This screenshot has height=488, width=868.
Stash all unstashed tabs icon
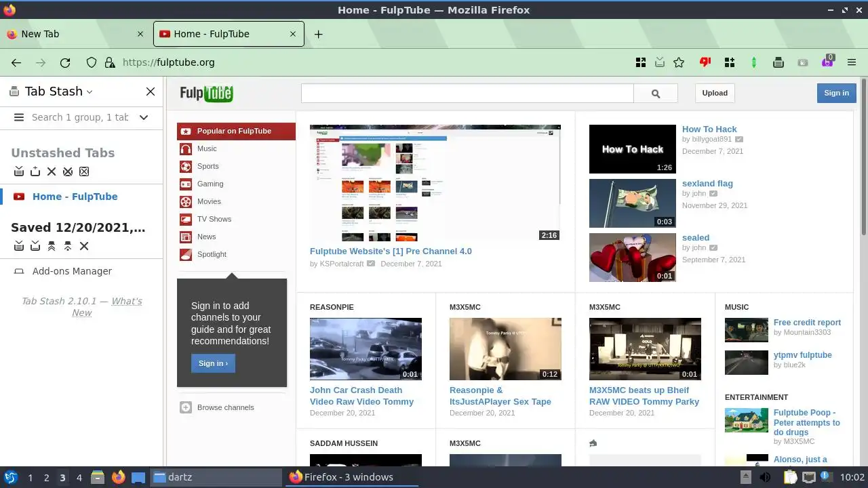(19, 171)
